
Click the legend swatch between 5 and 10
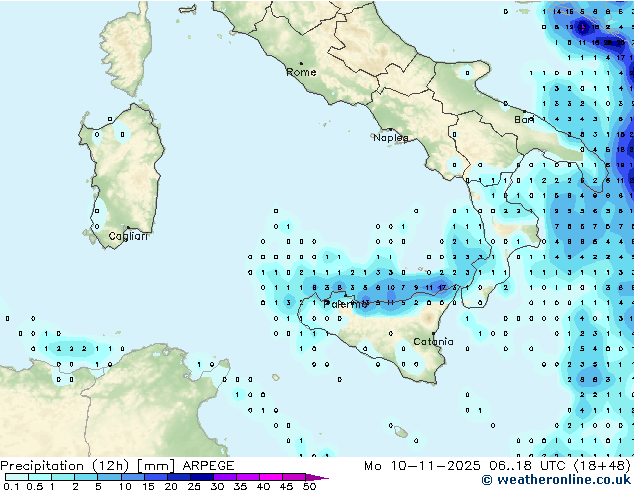[x=109, y=477]
